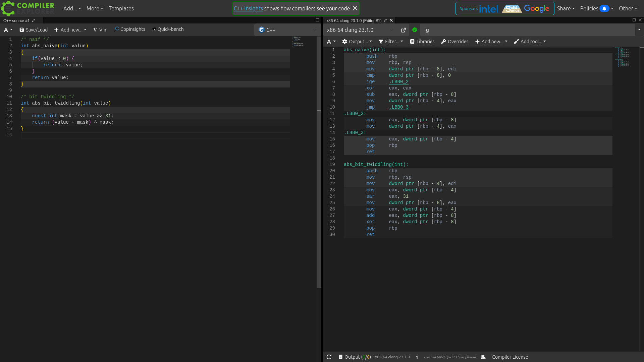Click the Google sponsor logo
This screenshot has width=644, height=362.
pyautogui.click(x=537, y=9)
